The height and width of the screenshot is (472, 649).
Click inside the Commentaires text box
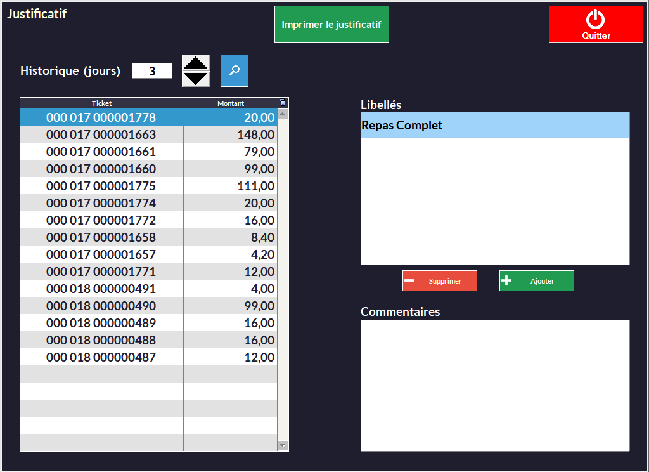click(494, 385)
